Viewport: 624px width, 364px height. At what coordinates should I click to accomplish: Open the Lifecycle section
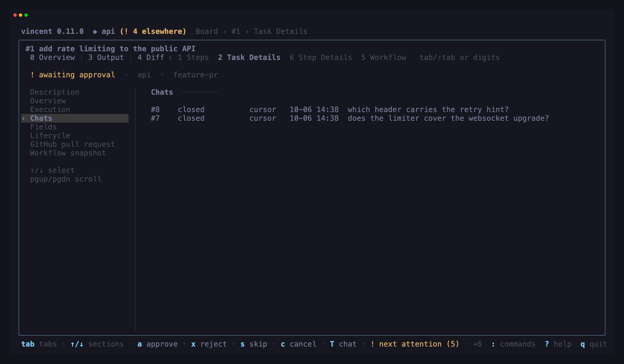point(50,136)
